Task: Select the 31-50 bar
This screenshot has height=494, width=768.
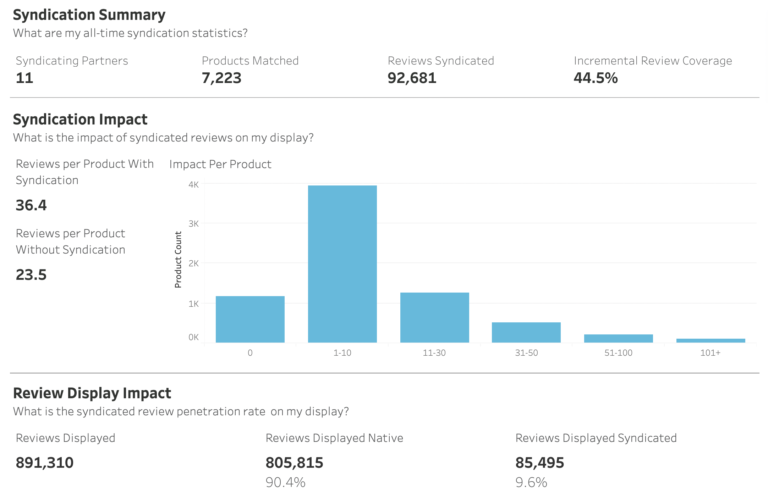Action: [526, 332]
